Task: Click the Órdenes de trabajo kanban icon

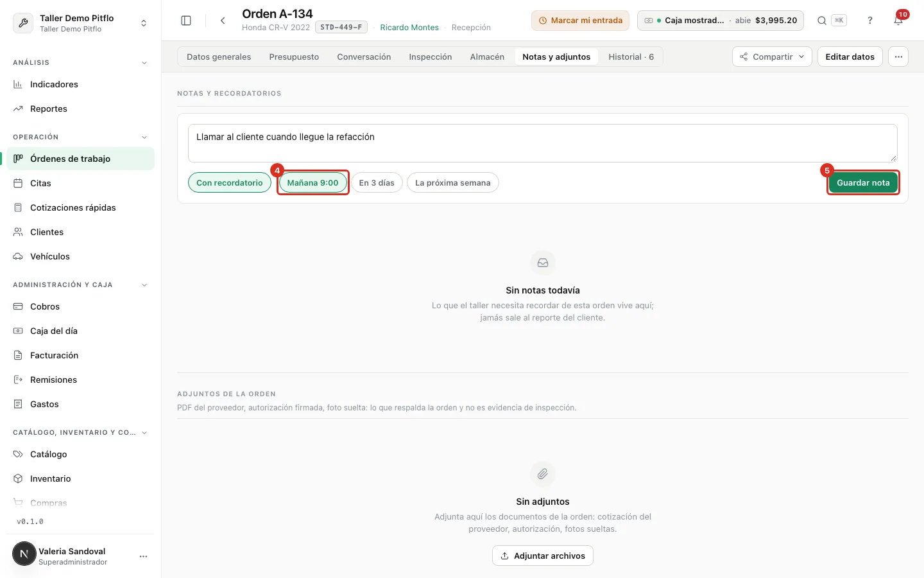Action: click(x=18, y=159)
